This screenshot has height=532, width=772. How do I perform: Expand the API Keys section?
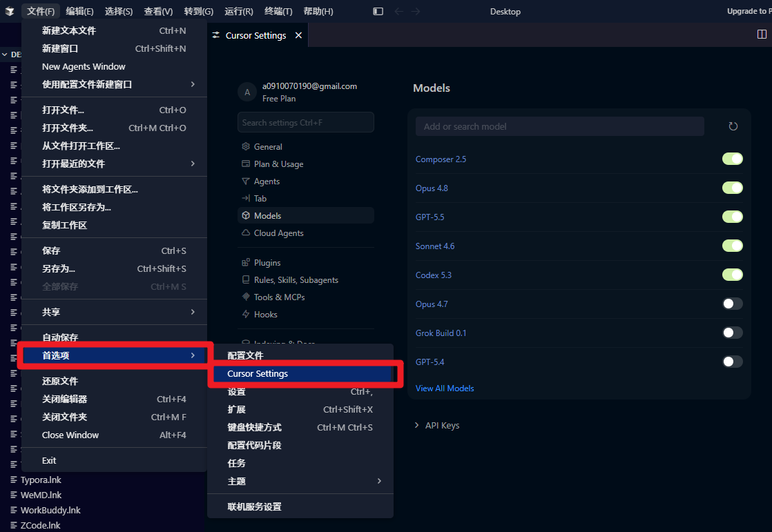[436, 425]
